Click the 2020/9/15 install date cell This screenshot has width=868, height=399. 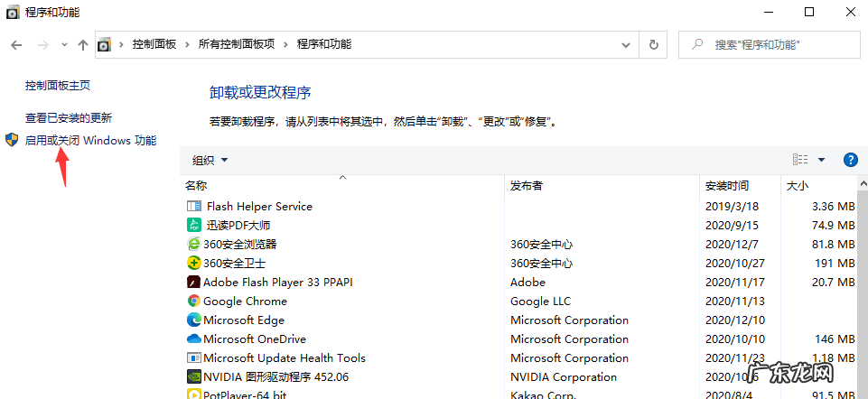point(732,226)
